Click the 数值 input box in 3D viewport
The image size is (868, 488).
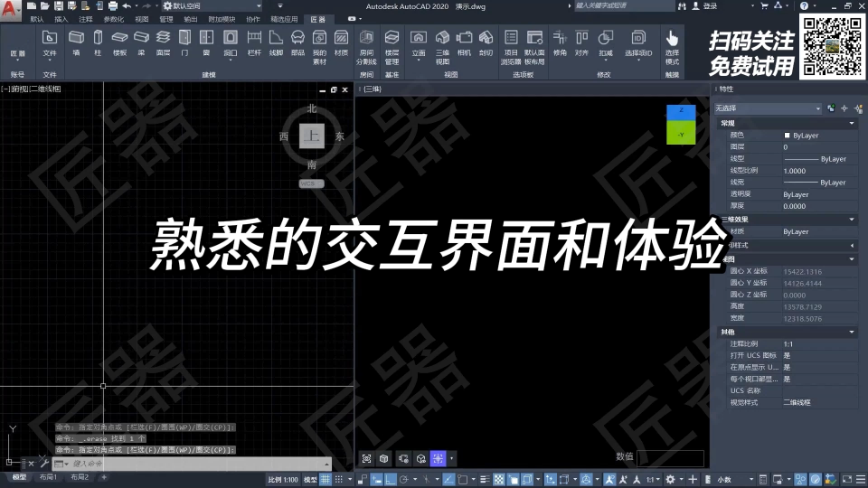[x=670, y=457]
